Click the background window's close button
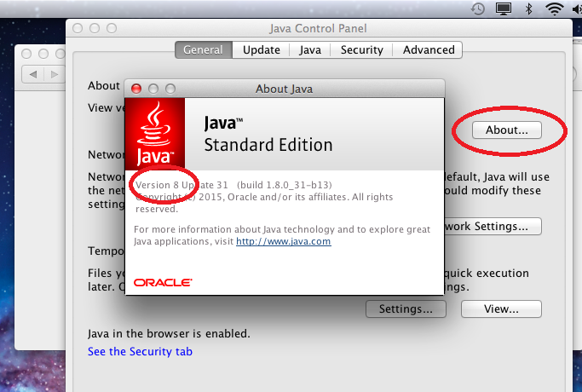The width and height of the screenshot is (582, 392). [x=26, y=54]
